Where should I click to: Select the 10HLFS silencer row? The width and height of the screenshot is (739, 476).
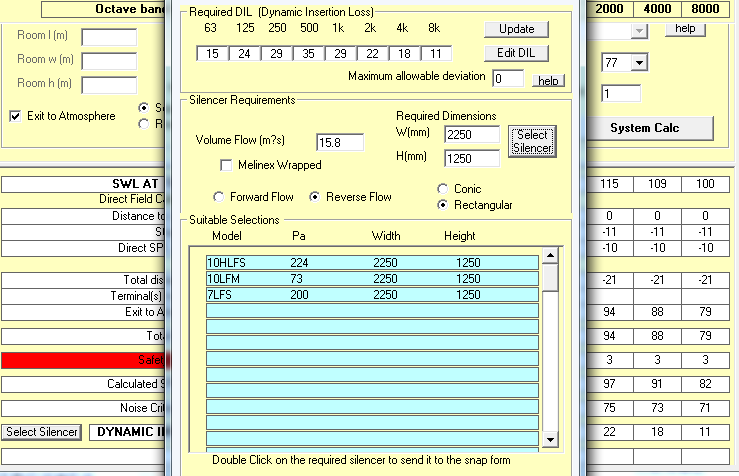(370, 263)
